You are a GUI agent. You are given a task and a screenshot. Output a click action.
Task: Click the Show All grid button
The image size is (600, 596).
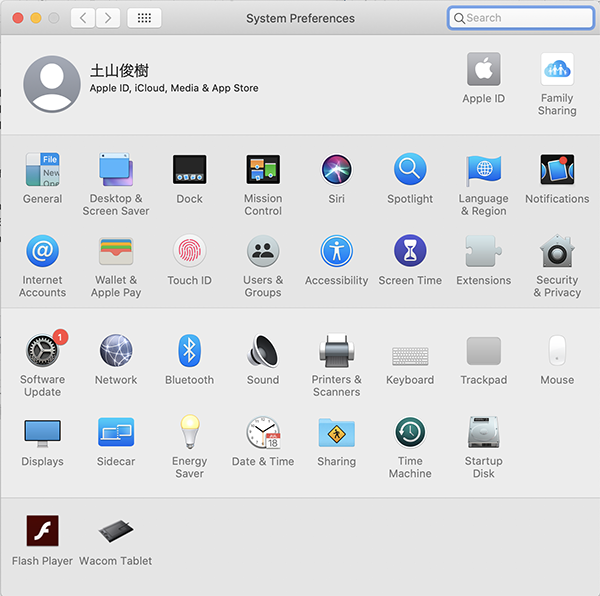tap(144, 18)
